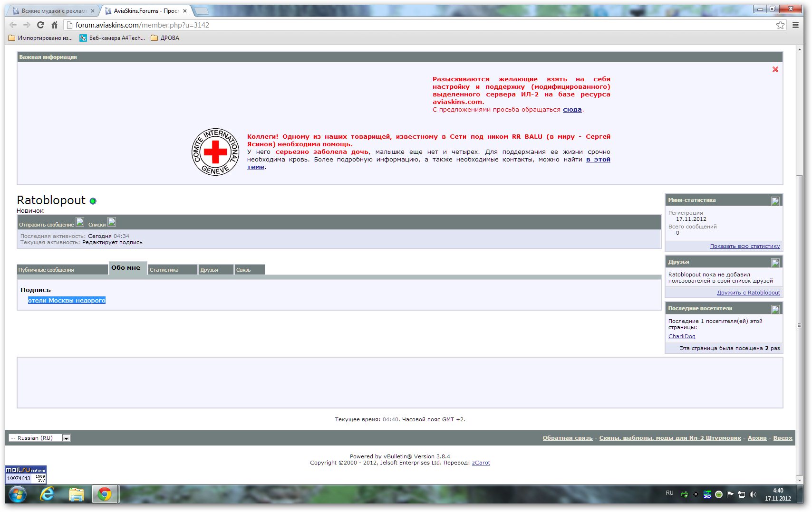Screen dimensions: 812x512
Task: Launch Internet Explorer from the taskbar
Action: tap(47, 494)
